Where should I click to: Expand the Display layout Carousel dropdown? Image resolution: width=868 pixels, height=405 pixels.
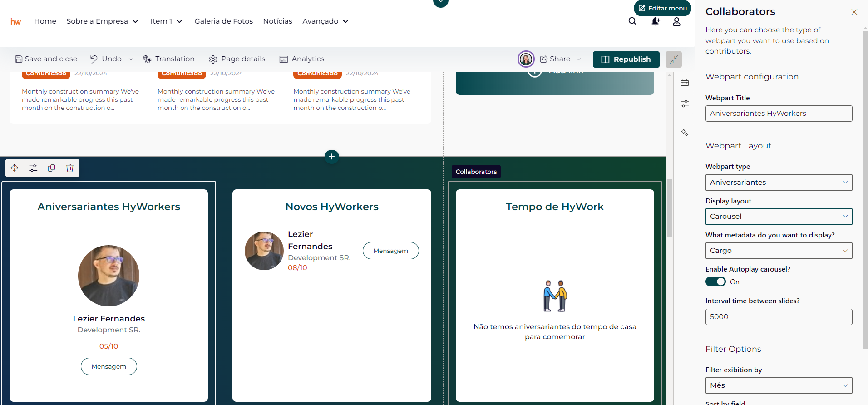[779, 217]
